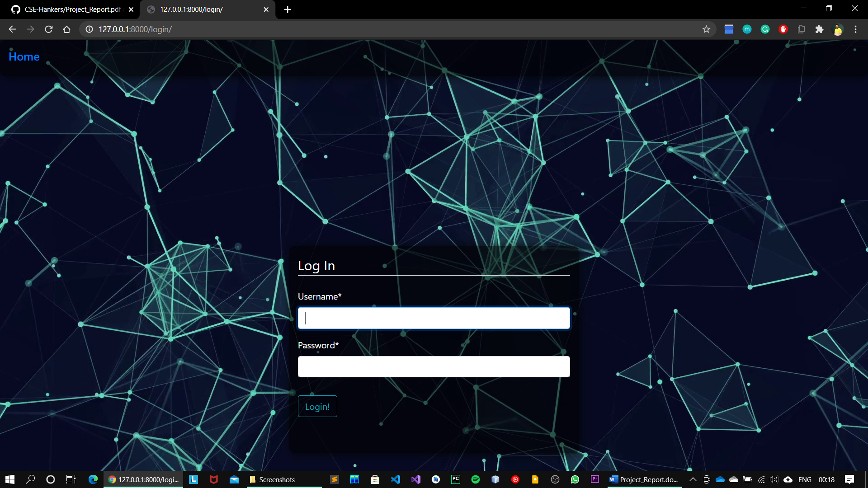This screenshot has height=488, width=868.
Task: Open the blue L app on taskbar
Action: click(193, 479)
